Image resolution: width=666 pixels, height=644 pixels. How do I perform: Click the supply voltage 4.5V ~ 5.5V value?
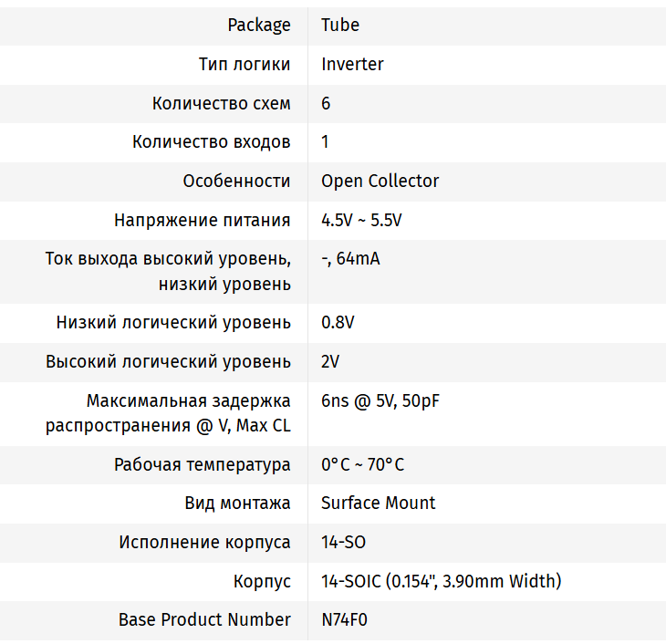pyautogui.click(x=361, y=221)
